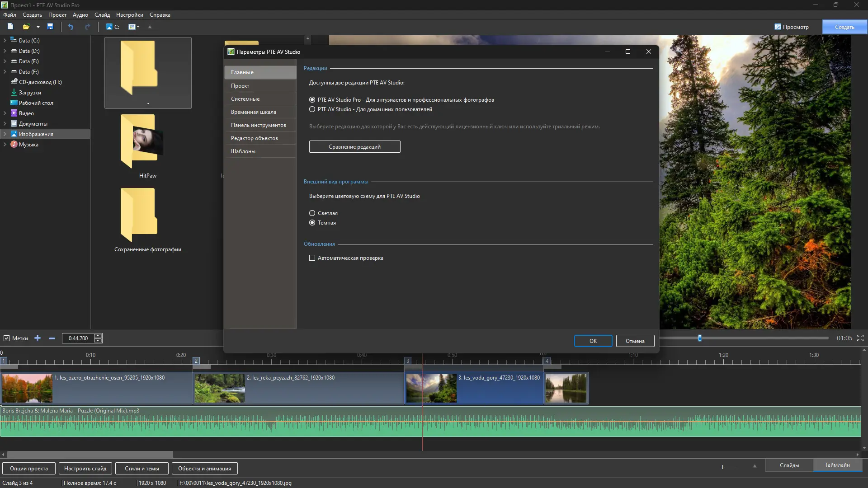
Task: Remove marker with the minus icon
Action: coord(52,338)
